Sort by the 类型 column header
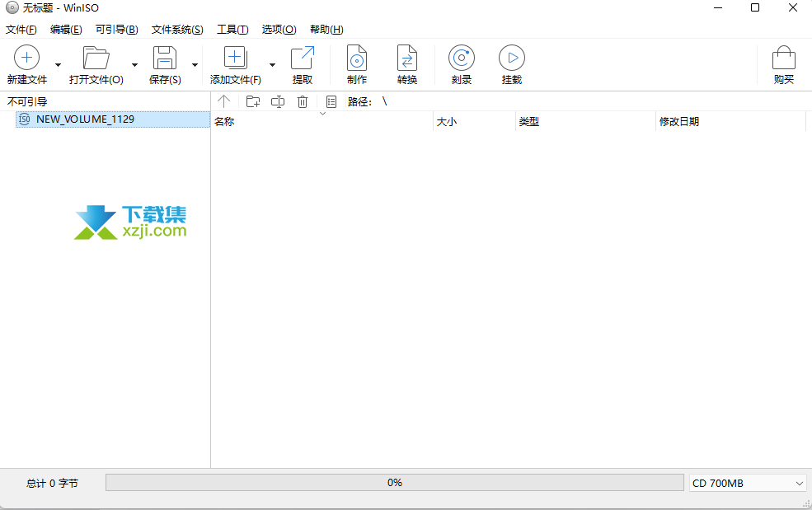Image resolution: width=812 pixels, height=510 pixels. (585, 121)
